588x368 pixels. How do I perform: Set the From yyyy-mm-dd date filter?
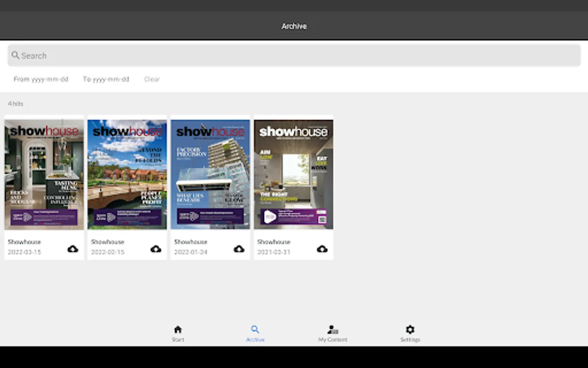point(41,79)
